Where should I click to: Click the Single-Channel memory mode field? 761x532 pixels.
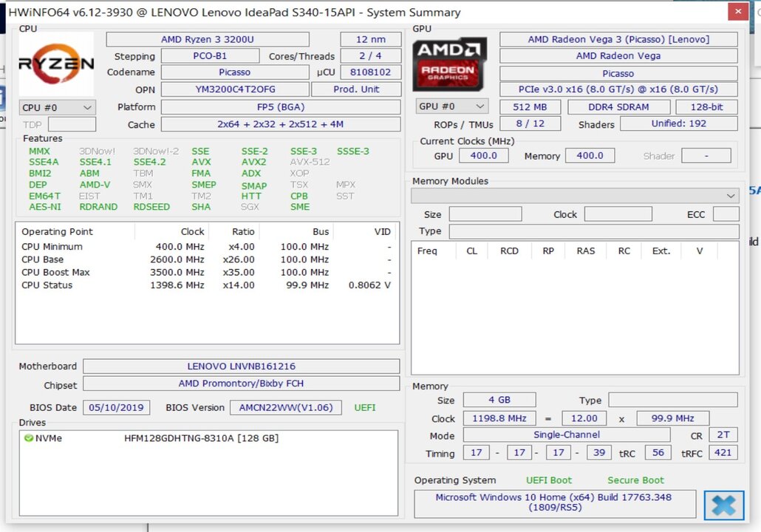(566, 435)
